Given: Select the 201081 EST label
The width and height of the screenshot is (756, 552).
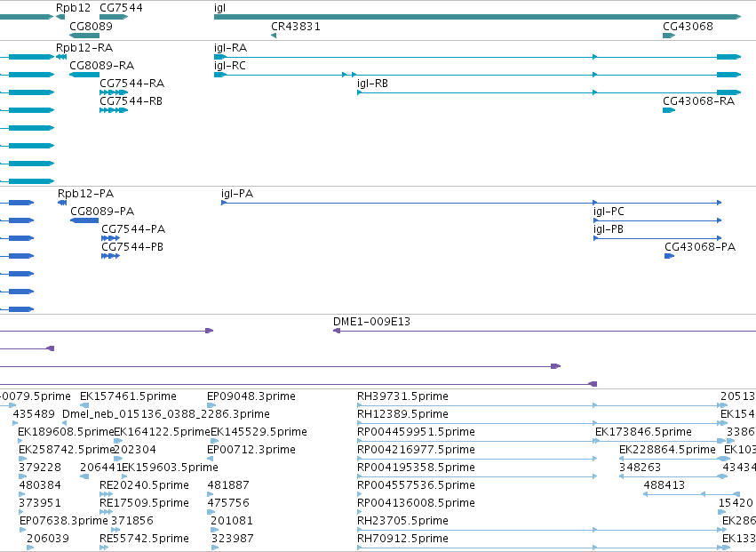Looking at the screenshot, I should point(232,521).
